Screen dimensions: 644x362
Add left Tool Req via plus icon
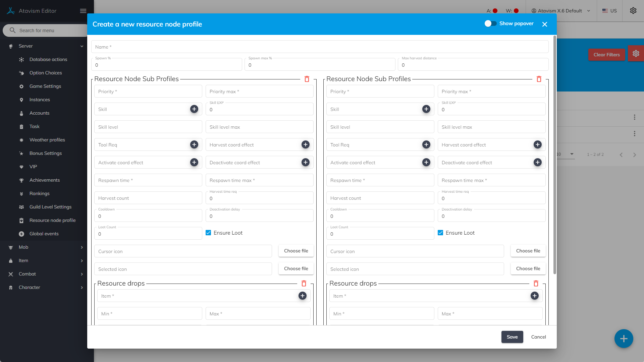(x=194, y=144)
